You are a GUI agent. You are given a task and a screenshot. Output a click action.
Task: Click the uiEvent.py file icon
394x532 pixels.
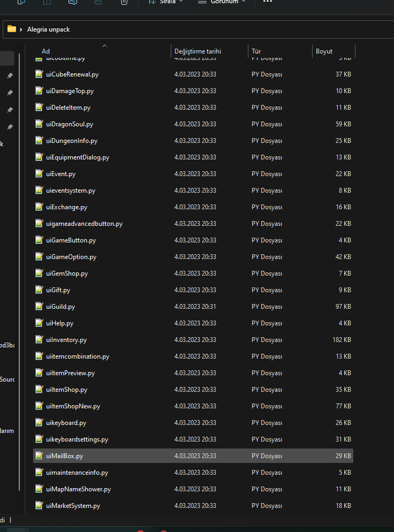pyautogui.click(x=40, y=174)
